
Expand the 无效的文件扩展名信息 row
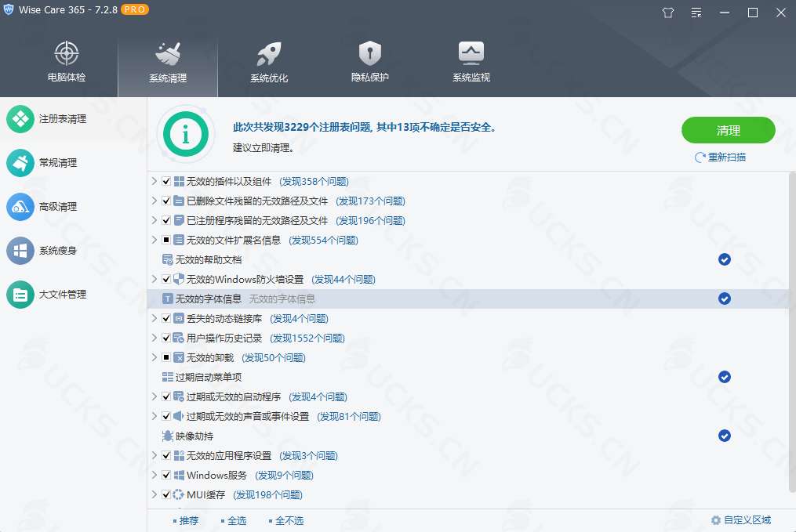(154, 240)
